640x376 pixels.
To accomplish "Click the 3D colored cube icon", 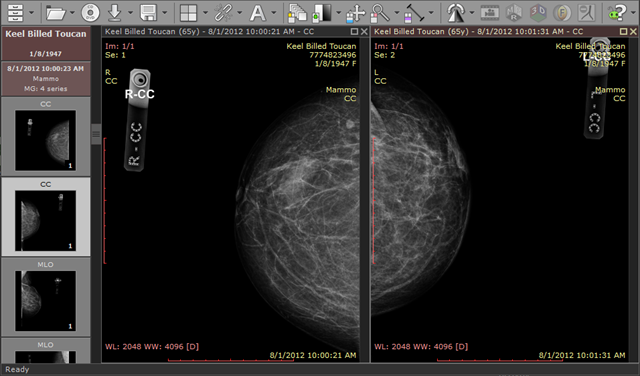I will (x=538, y=13).
